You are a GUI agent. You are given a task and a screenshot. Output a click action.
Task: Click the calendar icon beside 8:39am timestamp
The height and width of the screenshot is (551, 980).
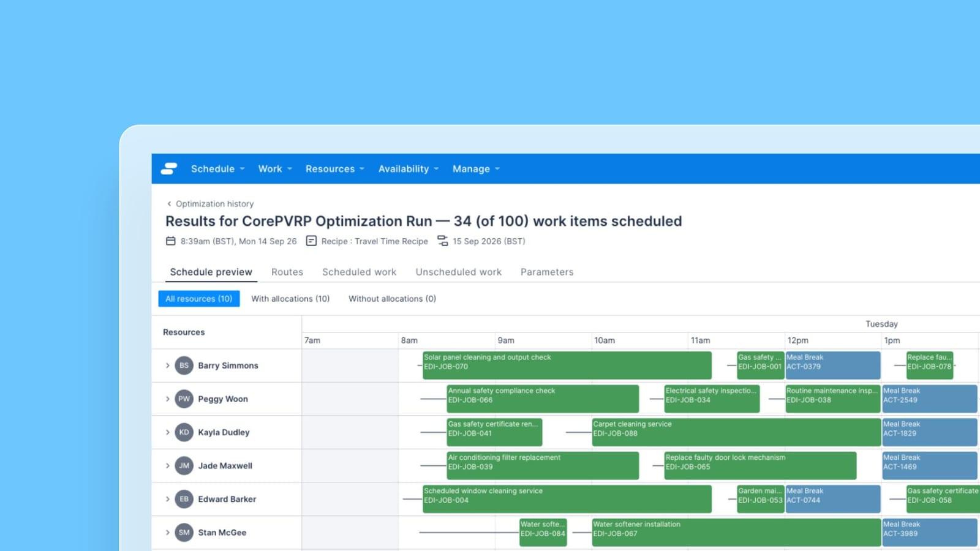pos(171,241)
